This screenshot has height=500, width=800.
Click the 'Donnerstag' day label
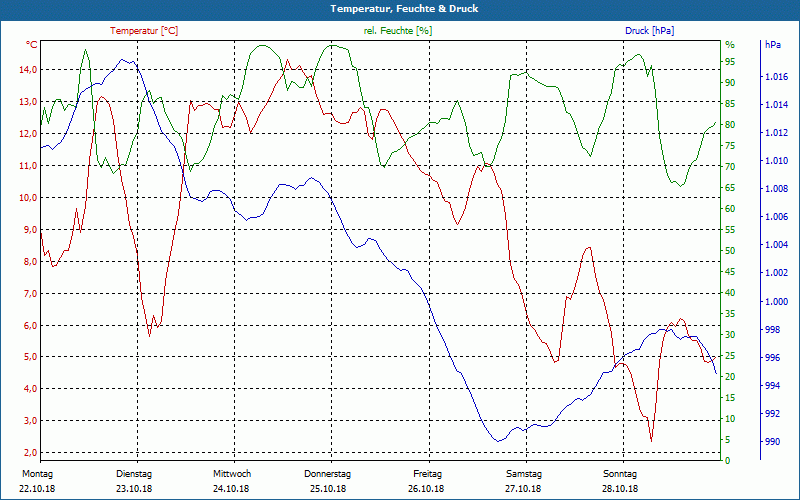pos(328,474)
